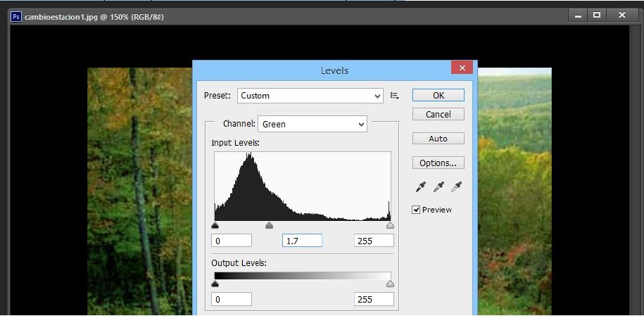Open the Preset dropdown set to Custom
644x316 pixels.
click(310, 96)
